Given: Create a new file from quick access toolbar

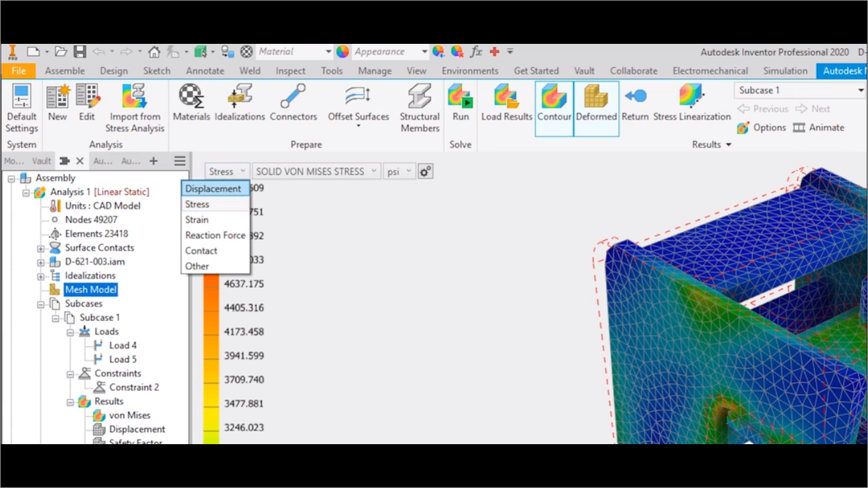Looking at the screenshot, I should [x=33, y=51].
